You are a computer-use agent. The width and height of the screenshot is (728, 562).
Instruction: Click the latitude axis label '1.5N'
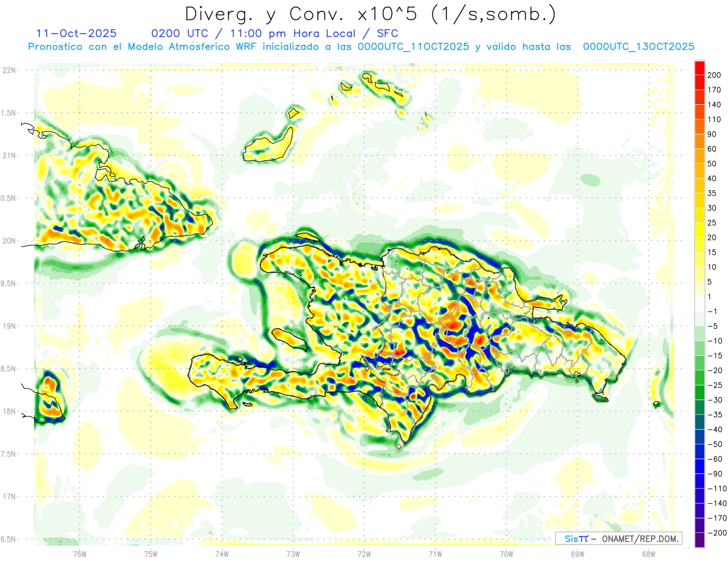tap(9, 113)
